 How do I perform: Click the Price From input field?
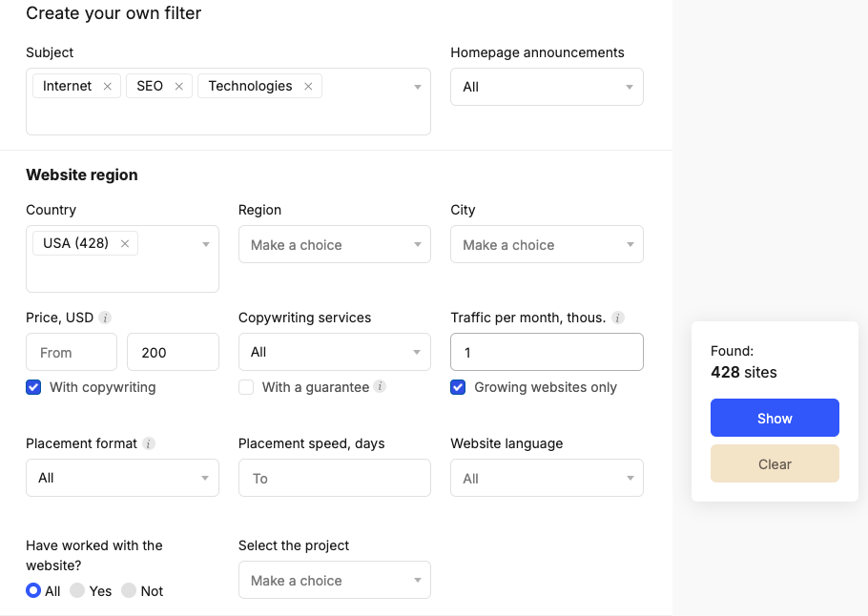point(72,352)
